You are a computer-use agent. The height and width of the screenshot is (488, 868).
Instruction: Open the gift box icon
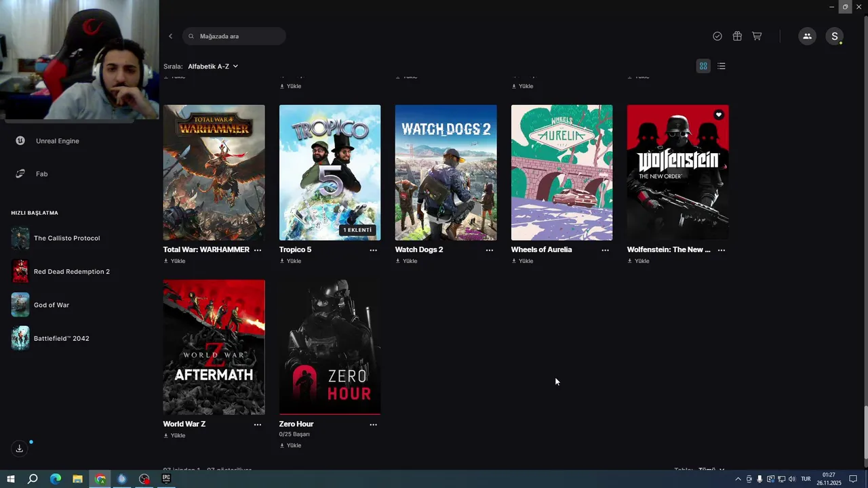pyautogui.click(x=737, y=36)
